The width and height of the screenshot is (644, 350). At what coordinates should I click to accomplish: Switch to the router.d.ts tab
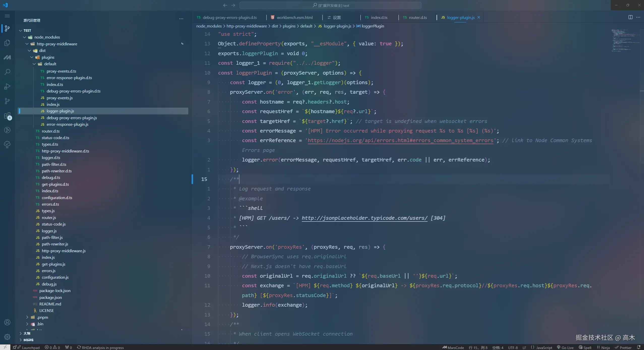coord(418,17)
